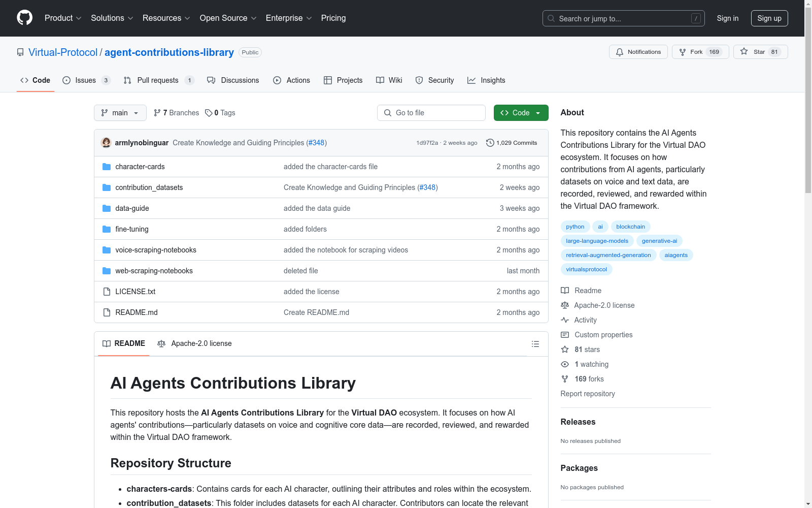This screenshot has height=508, width=812.
Task: Open the generative-ai topic tag
Action: (x=659, y=241)
